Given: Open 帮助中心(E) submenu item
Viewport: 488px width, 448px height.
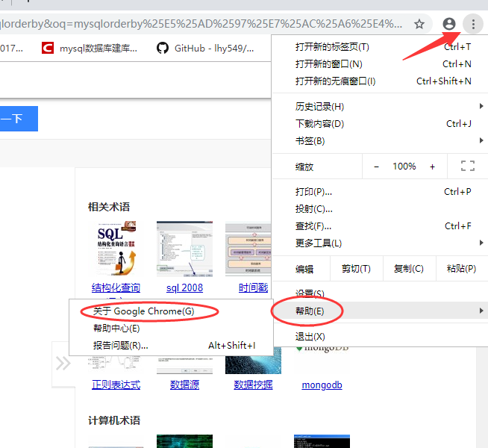Looking at the screenshot, I should pyautogui.click(x=171, y=329).
